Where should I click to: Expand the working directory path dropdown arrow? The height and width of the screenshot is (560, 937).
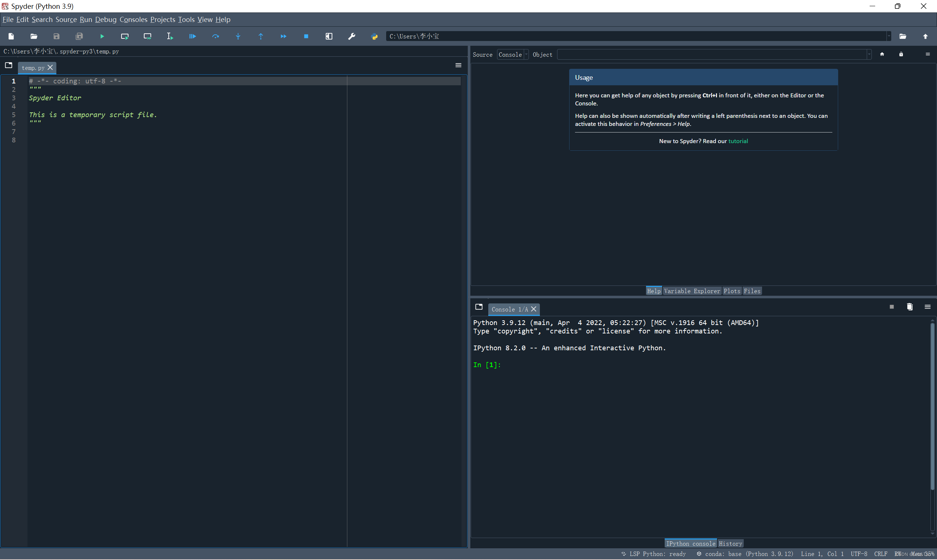[x=889, y=36]
